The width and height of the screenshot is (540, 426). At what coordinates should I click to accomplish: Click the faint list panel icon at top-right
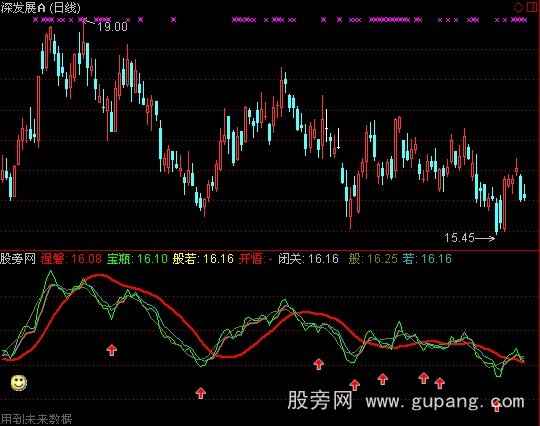[532, 7]
